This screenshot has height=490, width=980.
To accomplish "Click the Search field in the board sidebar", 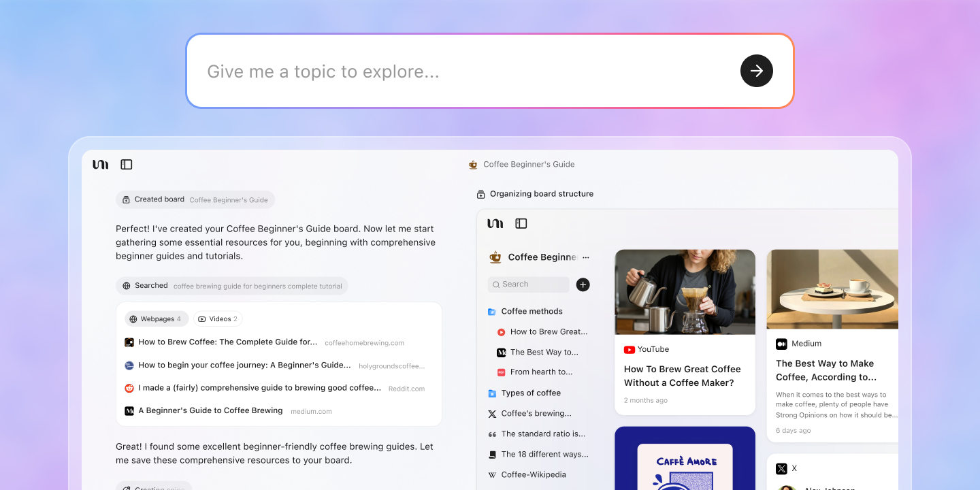I will pos(528,284).
